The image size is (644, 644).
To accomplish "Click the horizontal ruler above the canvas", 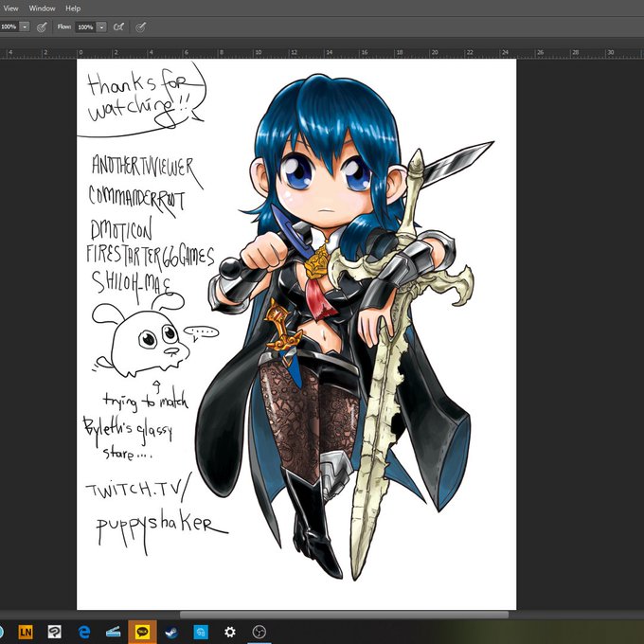I will coord(322,53).
